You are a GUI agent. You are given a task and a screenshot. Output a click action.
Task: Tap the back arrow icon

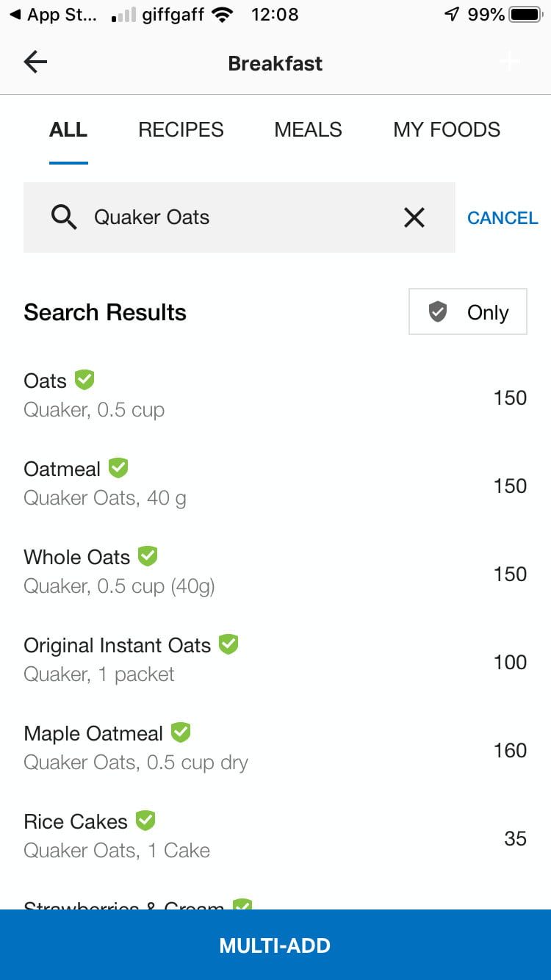(x=35, y=62)
